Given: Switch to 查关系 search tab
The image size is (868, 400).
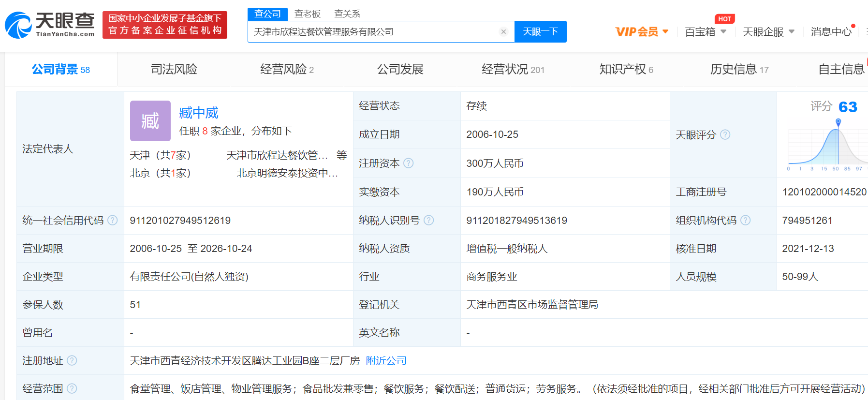Looking at the screenshot, I should pos(347,14).
